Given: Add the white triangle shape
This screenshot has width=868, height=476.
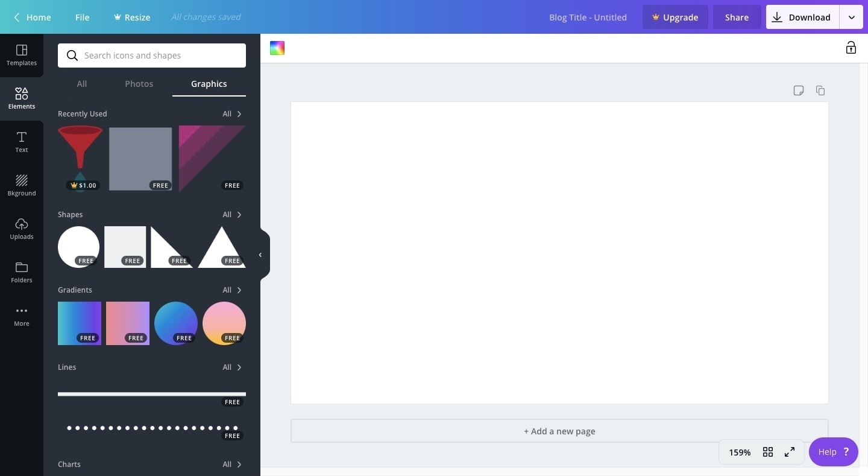Looking at the screenshot, I should (x=222, y=247).
